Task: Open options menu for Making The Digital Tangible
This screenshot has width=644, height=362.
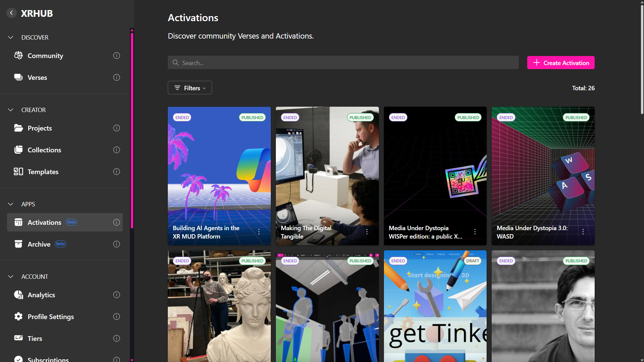Action: click(367, 231)
